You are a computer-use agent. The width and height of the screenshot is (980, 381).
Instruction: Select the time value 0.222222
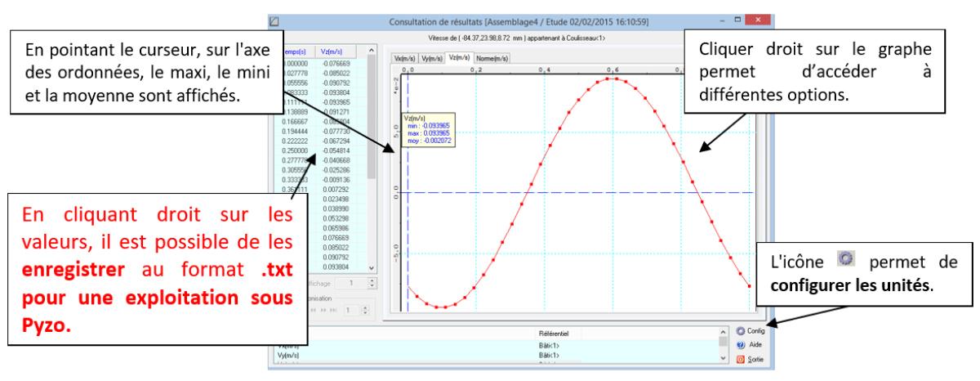[x=296, y=141]
